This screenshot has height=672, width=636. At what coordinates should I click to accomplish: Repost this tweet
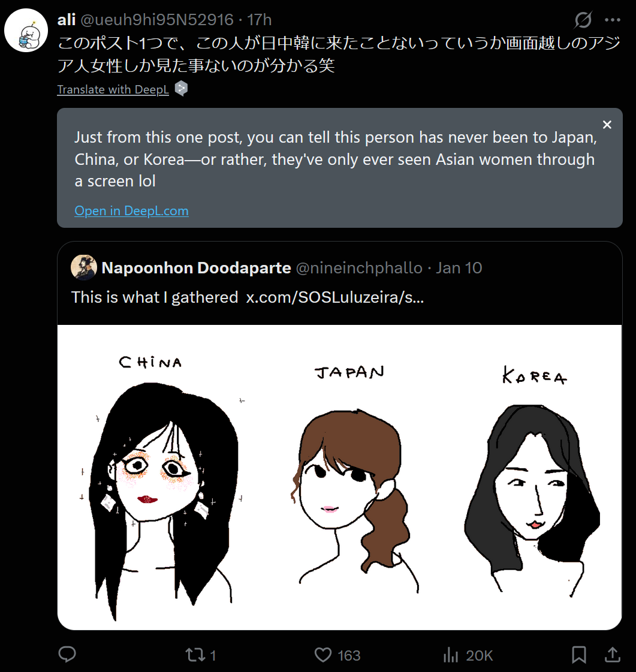pyautogui.click(x=201, y=655)
